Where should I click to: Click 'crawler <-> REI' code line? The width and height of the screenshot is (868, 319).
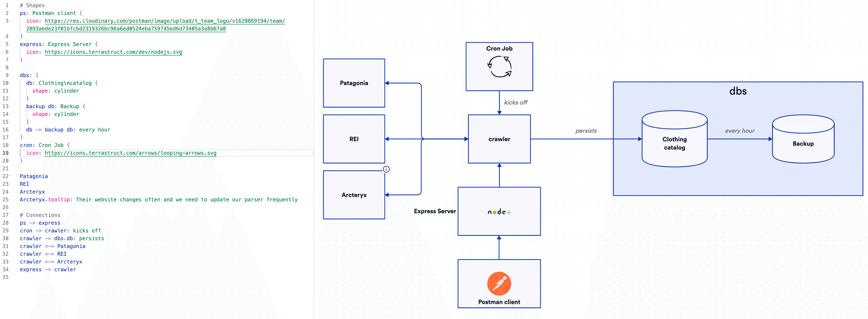coord(43,254)
